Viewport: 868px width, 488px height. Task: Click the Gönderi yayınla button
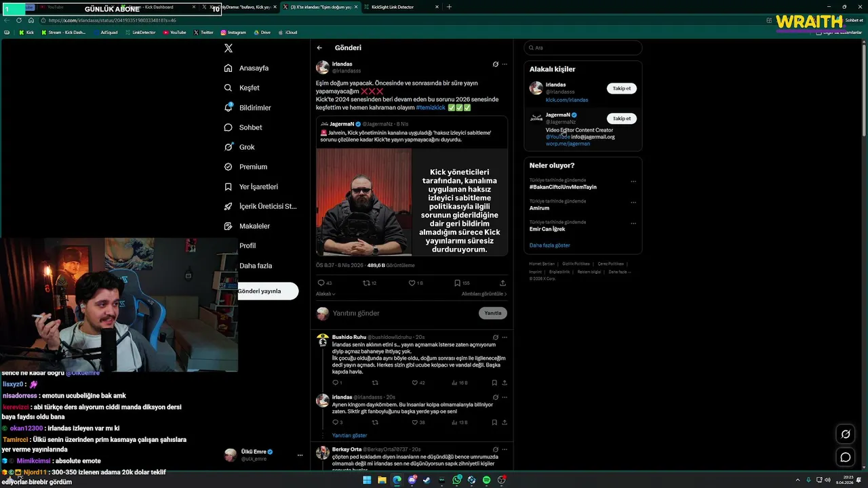pyautogui.click(x=267, y=291)
